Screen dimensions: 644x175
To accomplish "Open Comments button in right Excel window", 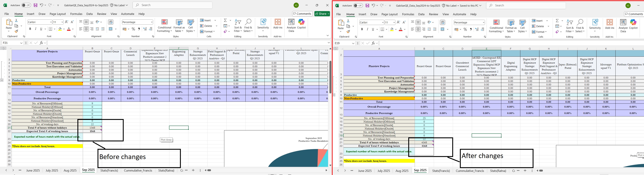I will tap(634, 14).
